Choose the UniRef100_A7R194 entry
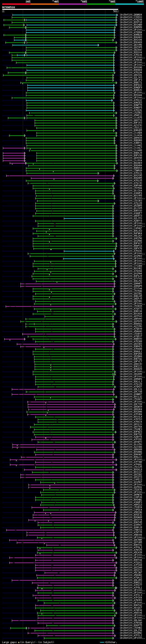The width and height of the screenshot is (146, 644). pos(131,72)
